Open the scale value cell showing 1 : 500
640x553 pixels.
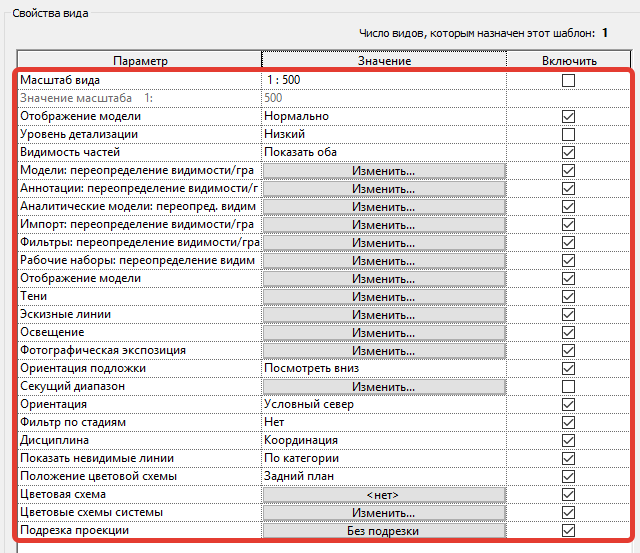click(384, 80)
